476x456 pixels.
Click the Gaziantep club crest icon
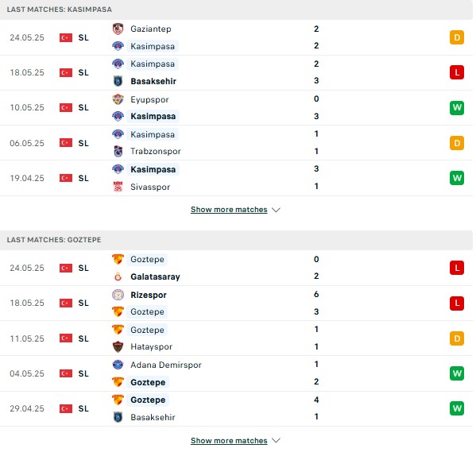[x=118, y=29]
